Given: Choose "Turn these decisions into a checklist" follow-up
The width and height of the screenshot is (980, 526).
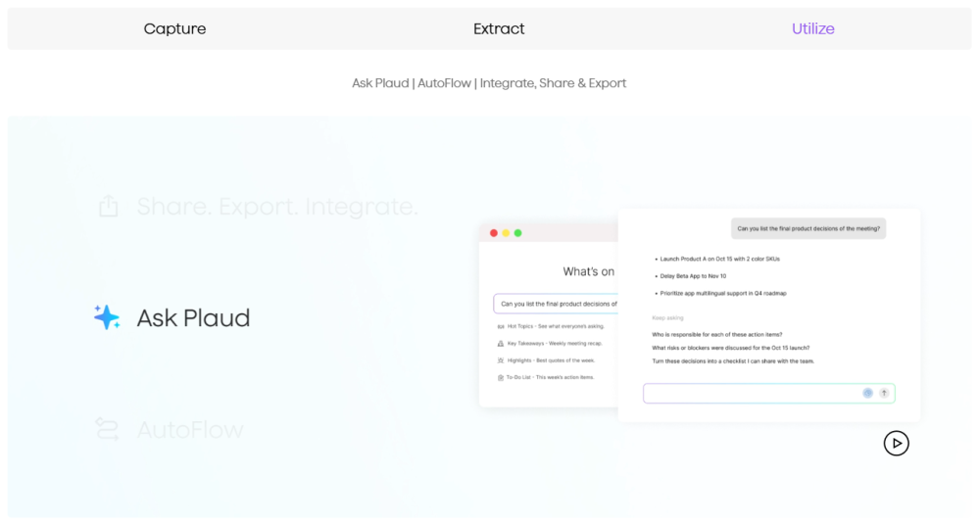Looking at the screenshot, I should click(x=733, y=361).
